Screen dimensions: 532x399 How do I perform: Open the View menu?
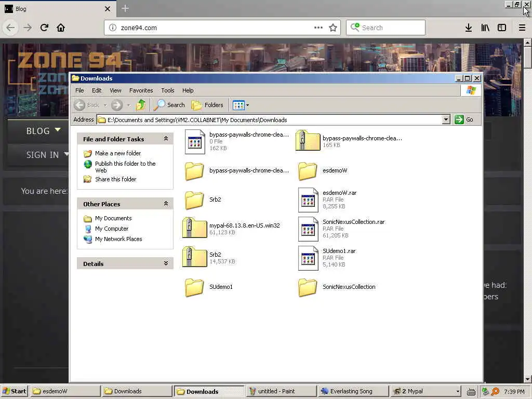coord(115,90)
